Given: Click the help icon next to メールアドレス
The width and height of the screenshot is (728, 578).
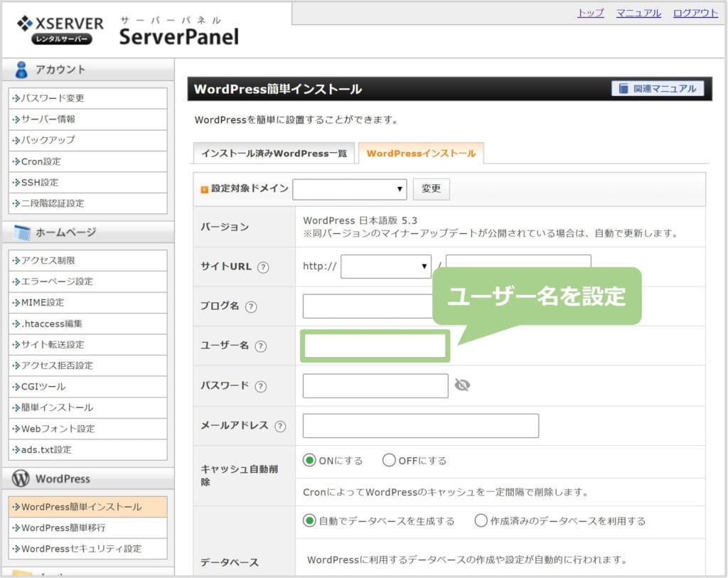Looking at the screenshot, I should click(279, 426).
